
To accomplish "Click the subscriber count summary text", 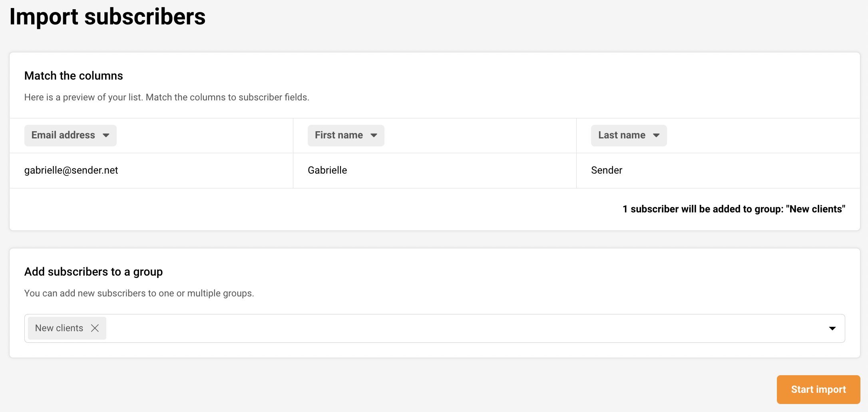I will click(x=734, y=209).
